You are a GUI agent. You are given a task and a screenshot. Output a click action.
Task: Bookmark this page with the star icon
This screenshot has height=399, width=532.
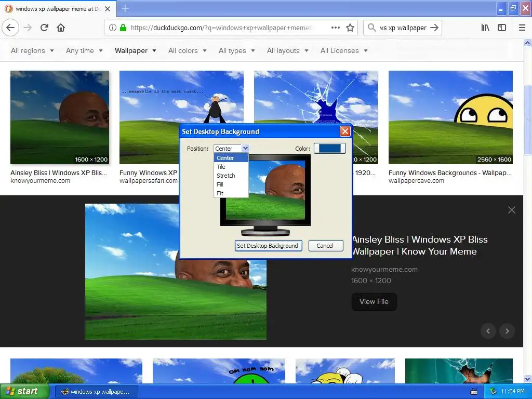(350, 28)
